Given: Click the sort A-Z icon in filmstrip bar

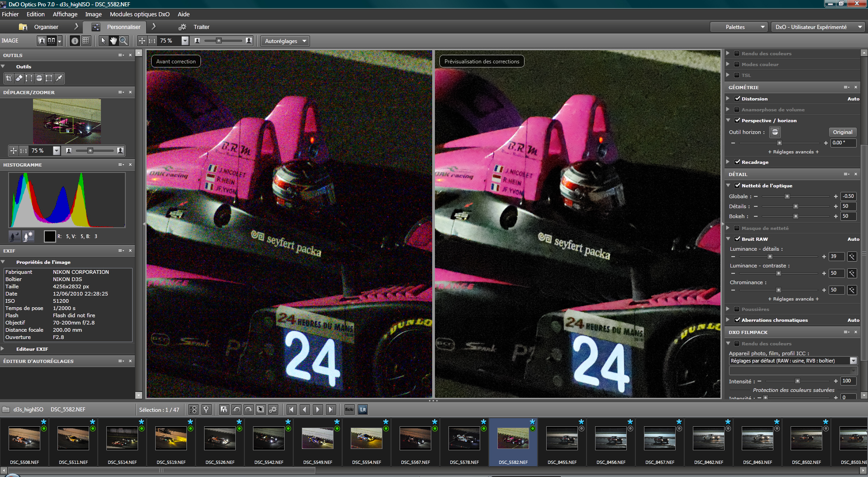Looking at the screenshot, I should (193, 410).
